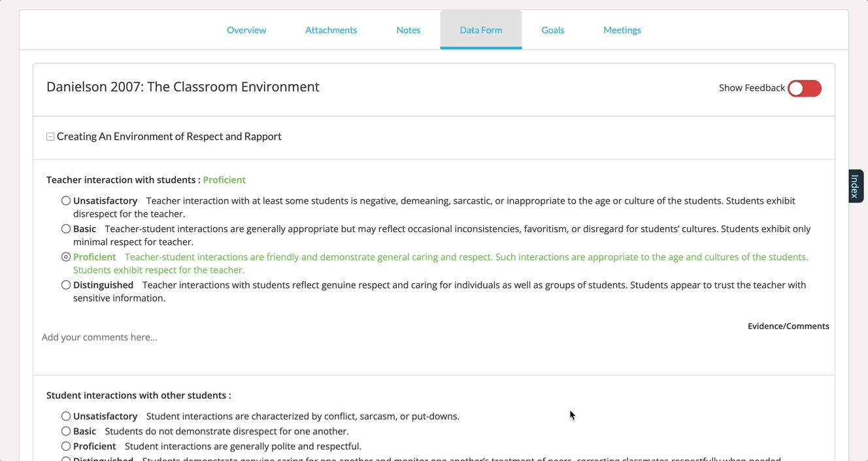This screenshot has height=461, width=868.
Task: Click the Add your comments here field
Action: pyautogui.click(x=261, y=338)
